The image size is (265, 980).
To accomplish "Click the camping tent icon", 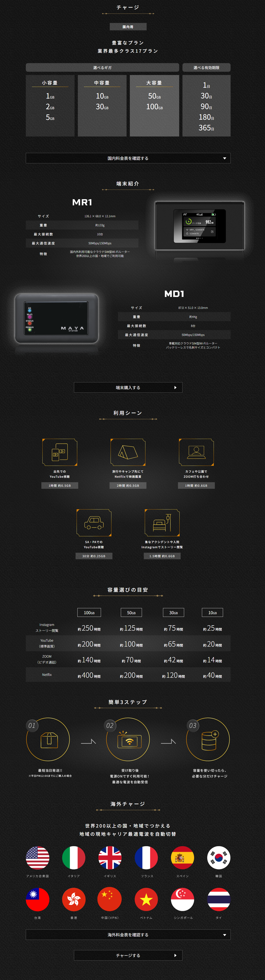I will (128, 452).
